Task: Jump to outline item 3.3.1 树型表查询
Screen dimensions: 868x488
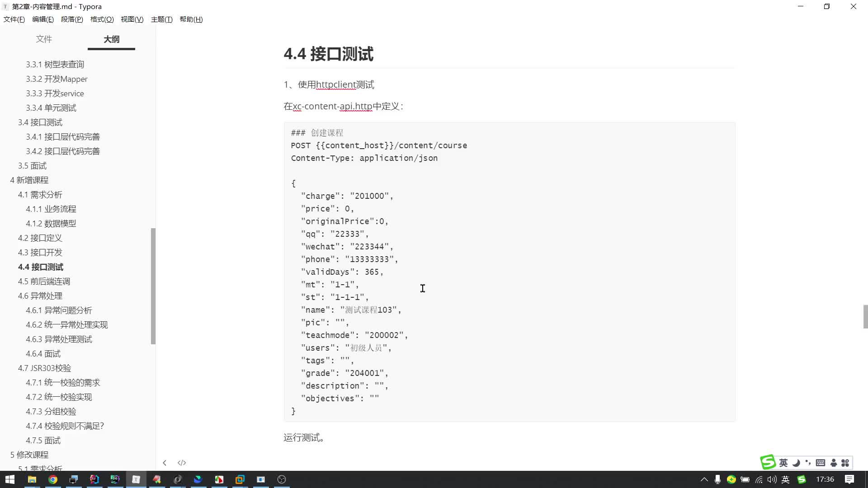Action: [x=55, y=65]
